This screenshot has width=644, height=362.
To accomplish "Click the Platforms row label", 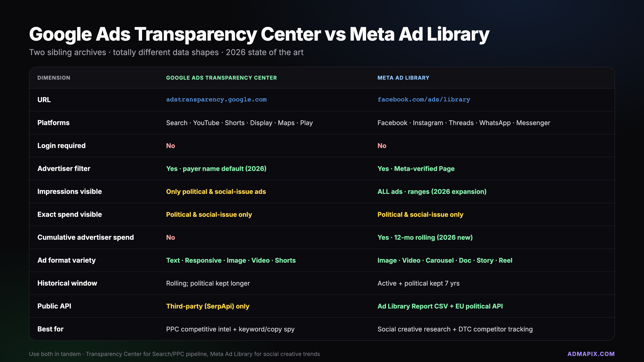I will click(54, 123).
